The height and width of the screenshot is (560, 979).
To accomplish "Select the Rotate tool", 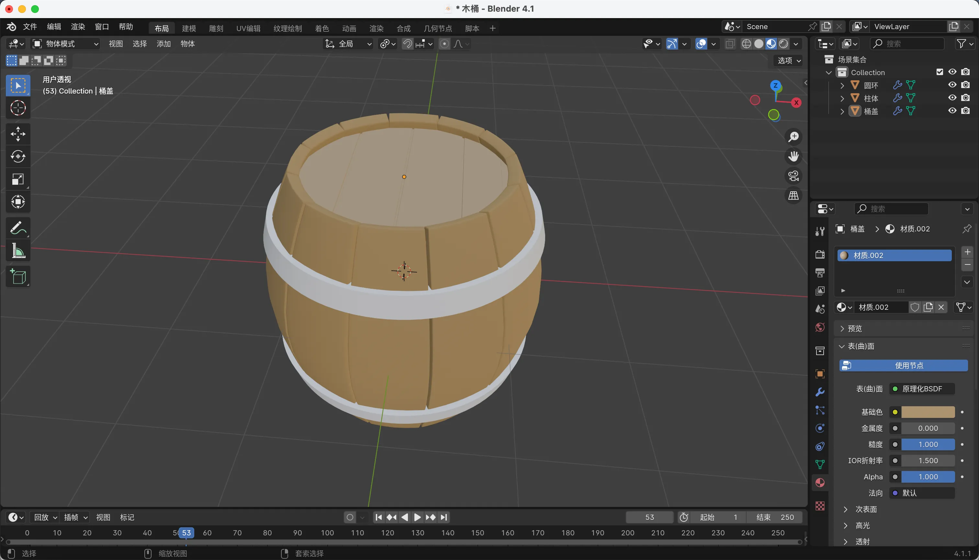I will [x=18, y=157].
